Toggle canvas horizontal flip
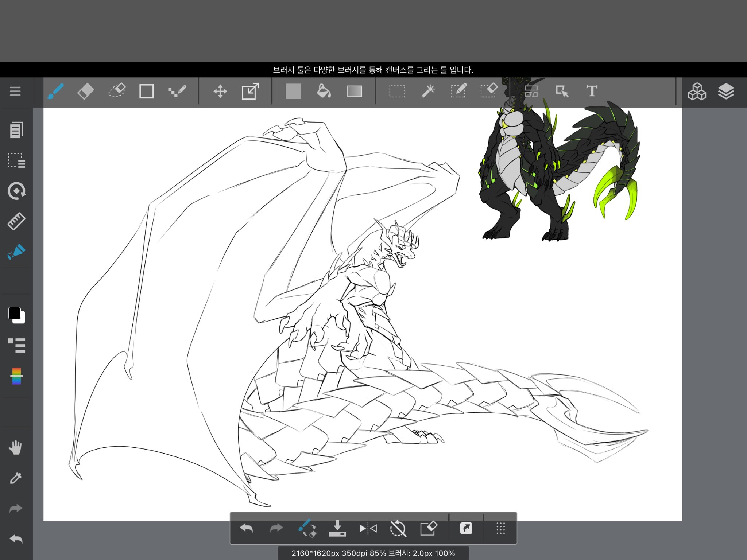The width and height of the screenshot is (747, 560). pos(368,528)
